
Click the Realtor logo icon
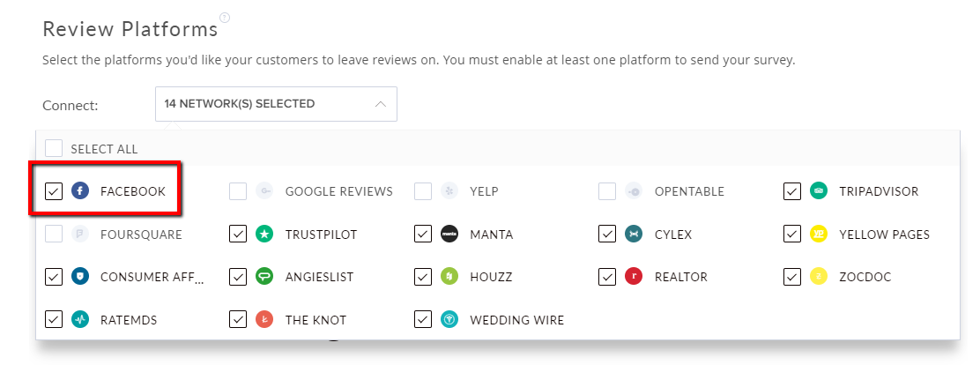click(634, 277)
